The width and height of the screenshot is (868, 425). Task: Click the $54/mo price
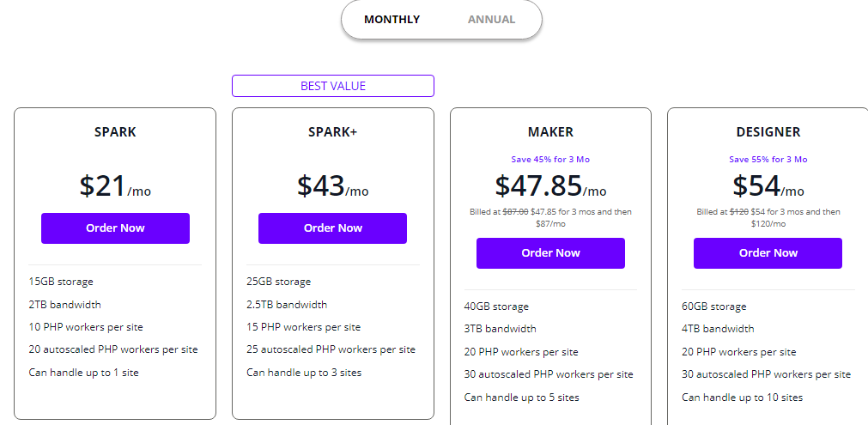pyautogui.click(x=768, y=186)
